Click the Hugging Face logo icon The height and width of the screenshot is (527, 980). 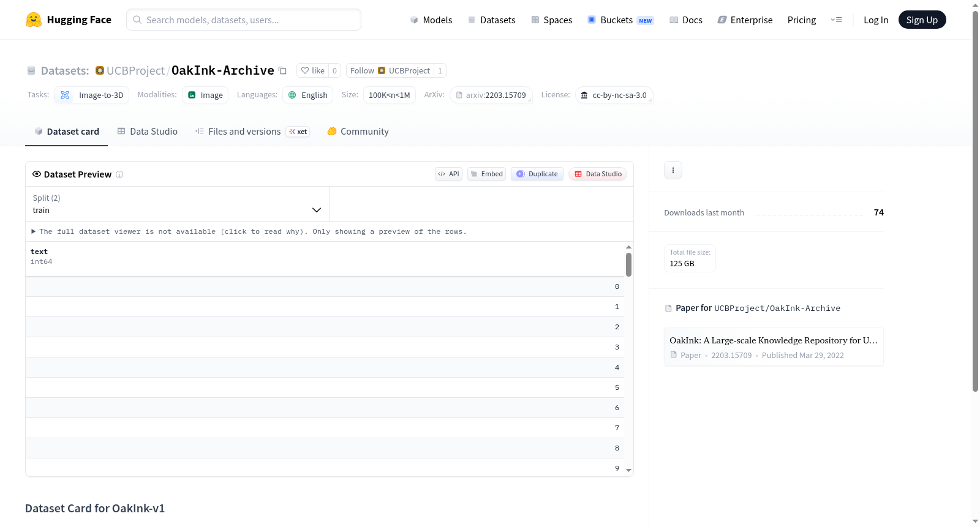pyautogui.click(x=34, y=20)
